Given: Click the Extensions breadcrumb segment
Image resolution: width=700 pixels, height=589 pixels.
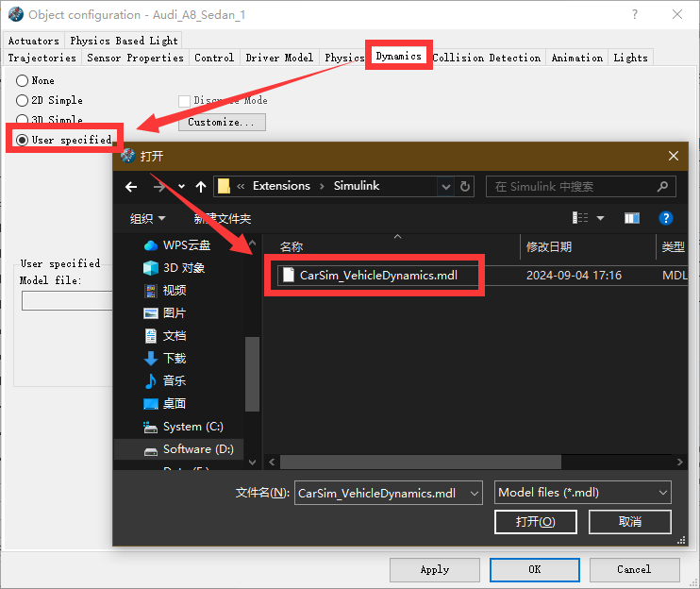Looking at the screenshot, I should (281, 186).
